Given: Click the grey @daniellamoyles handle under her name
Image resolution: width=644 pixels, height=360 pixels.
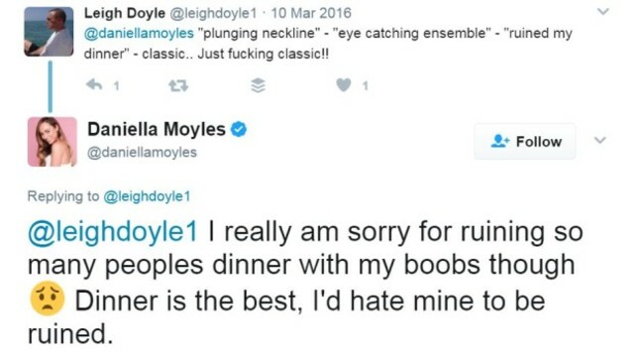Looking at the screenshot, I should click(142, 153).
